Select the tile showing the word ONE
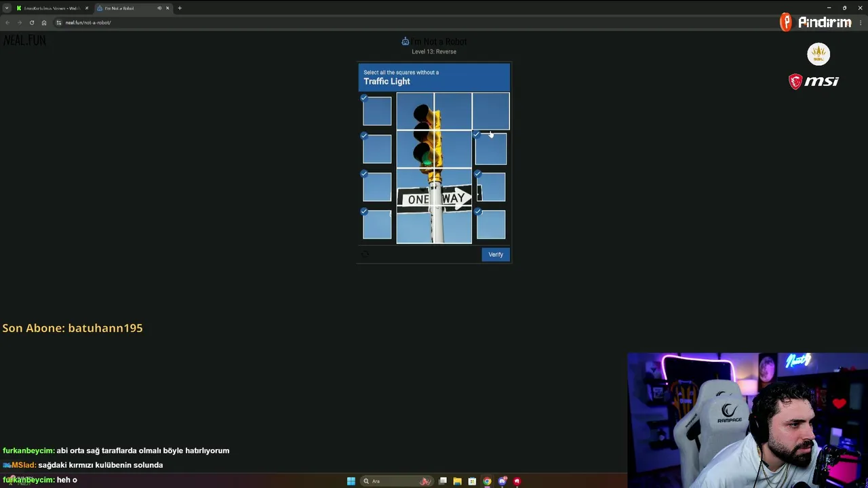Screen dimensions: 868x488 click(415, 187)
